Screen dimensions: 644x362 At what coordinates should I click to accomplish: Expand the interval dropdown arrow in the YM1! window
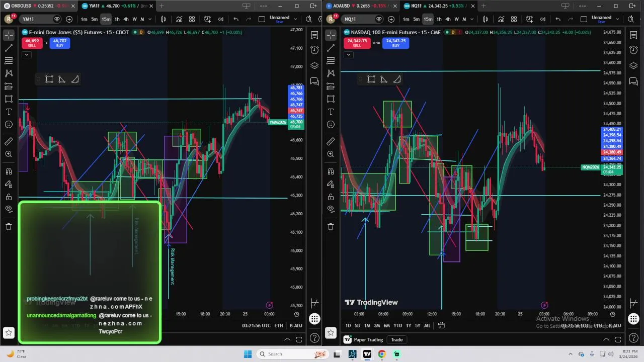(x=149, y=19)
